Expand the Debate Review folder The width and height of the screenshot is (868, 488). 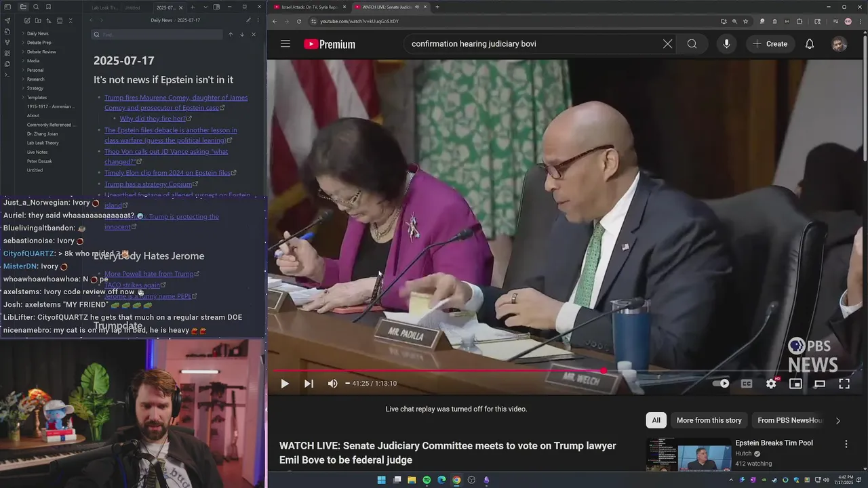pyautogui.click(x=41, y=52)
